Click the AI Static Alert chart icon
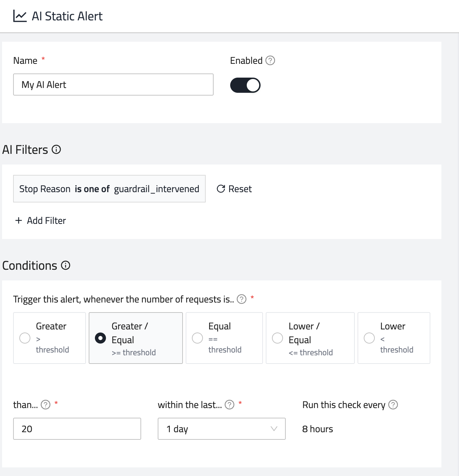Image resolution: width=459 pixels, height=476 pixels. (x=20, y=16)
